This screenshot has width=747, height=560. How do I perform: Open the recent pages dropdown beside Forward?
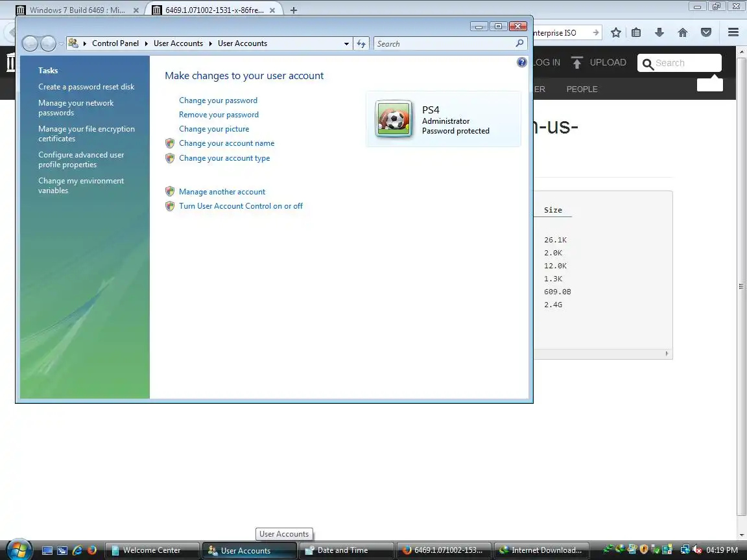click(x=61, y=44)
